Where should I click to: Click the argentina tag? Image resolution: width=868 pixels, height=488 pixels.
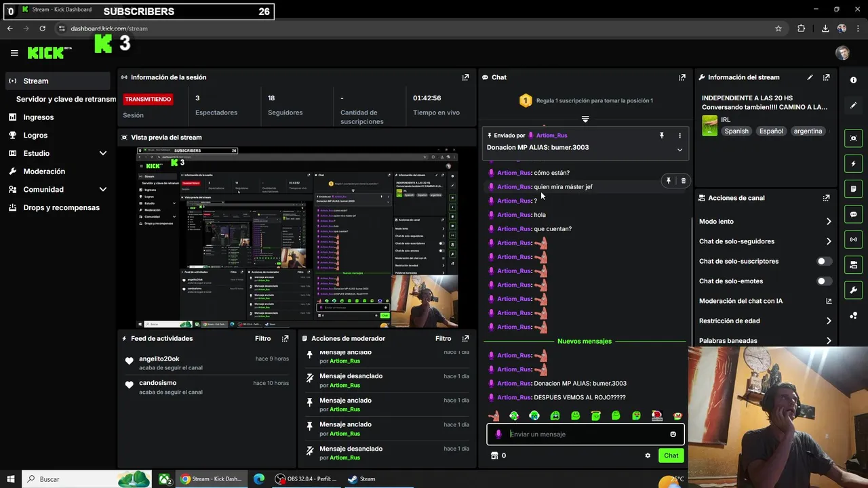[x=808, y=131]
